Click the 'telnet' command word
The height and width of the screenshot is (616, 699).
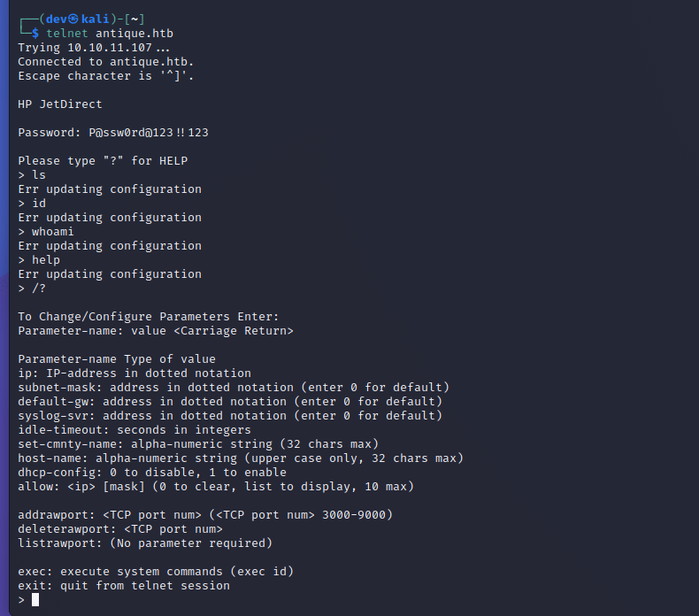pyautogui.click(x=67, y=34)
